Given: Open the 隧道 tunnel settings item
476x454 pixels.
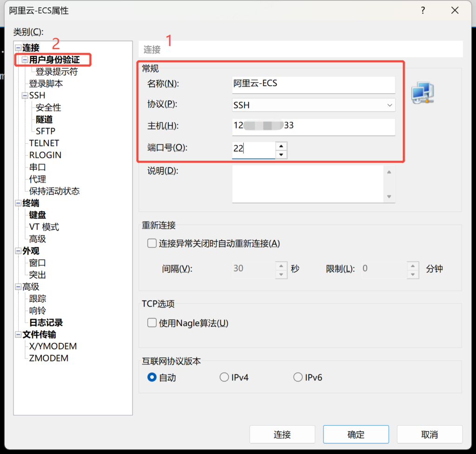Looking at the screenshot, I should [x=44, y=120].
